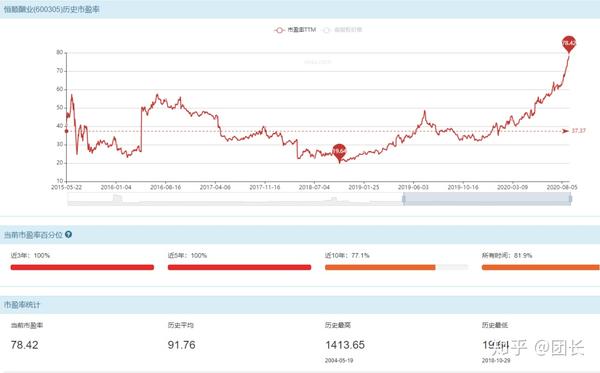Click the unselected grey area of zoom bar

[x=235, y=199]
